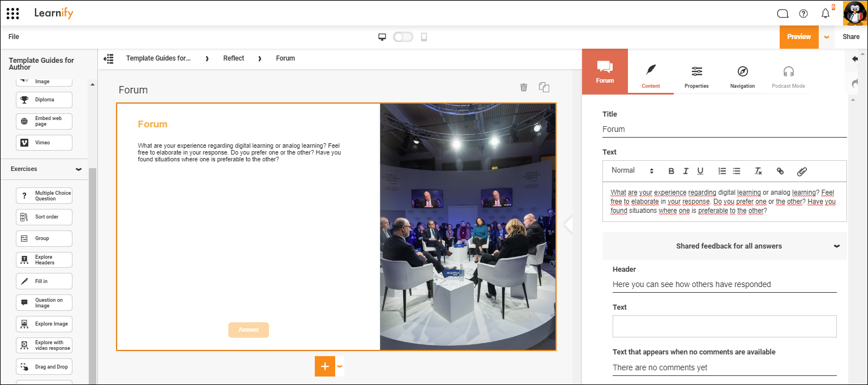Image resolution: width=868 pixels, height=385 pixels.
Task: Click orange plus add page button
Action: point(325,366)
